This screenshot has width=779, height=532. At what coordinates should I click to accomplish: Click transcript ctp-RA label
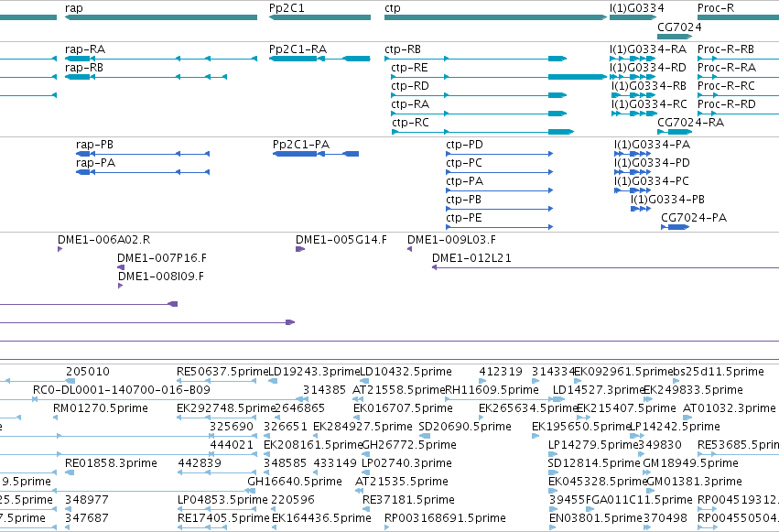[x=410, y=104]
